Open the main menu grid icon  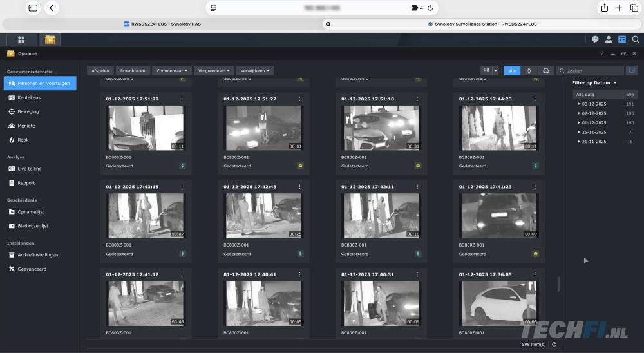pos(21,39)
